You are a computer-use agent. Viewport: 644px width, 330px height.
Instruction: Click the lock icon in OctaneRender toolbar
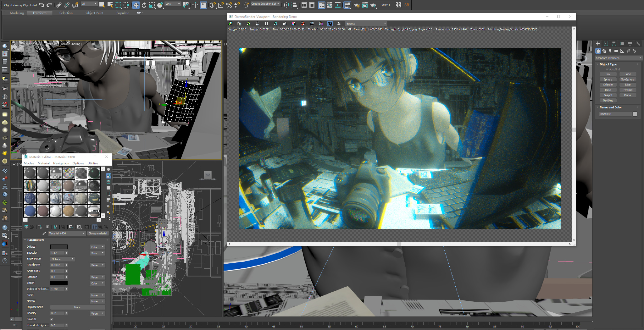coord(257,24)
